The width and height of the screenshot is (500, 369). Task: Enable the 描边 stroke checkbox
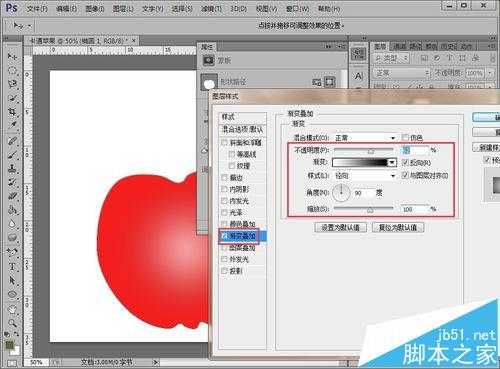[224, 178]
